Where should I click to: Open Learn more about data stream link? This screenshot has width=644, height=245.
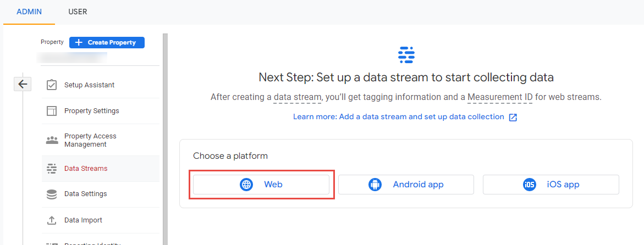(398, 117)
